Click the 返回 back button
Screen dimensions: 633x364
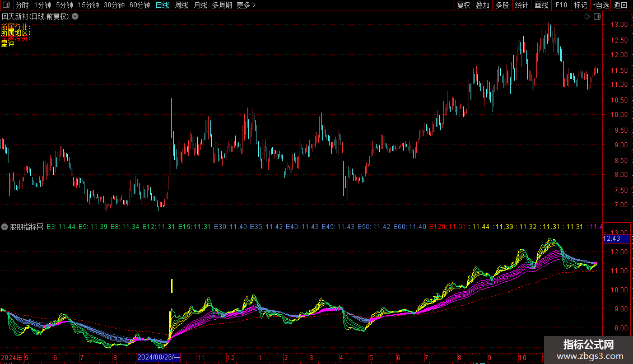click(621, 5)
